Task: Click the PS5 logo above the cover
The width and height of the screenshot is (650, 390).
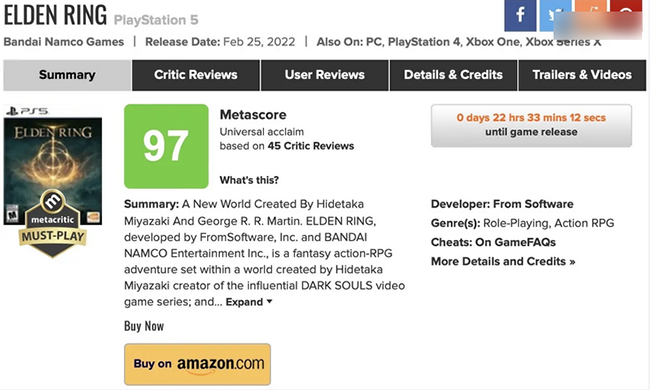Action: coord(27,111)
